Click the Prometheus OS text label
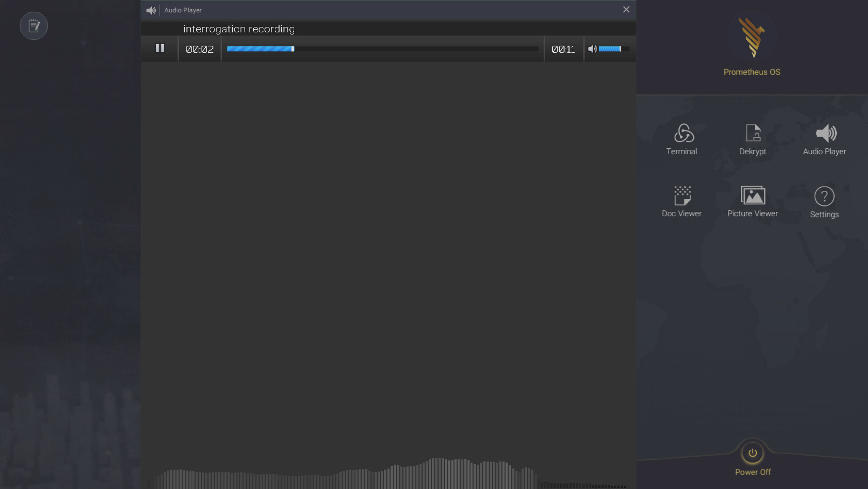868x489 pixels. [x=752, y=72]
